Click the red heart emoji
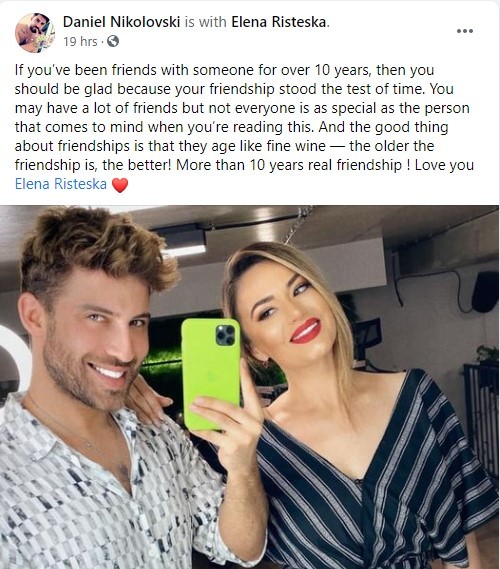 [120, 185]
